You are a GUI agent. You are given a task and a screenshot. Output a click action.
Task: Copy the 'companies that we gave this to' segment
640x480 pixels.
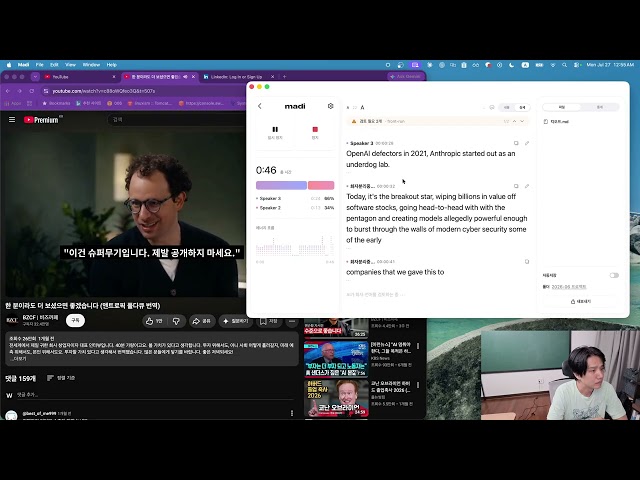pos(527,262)
